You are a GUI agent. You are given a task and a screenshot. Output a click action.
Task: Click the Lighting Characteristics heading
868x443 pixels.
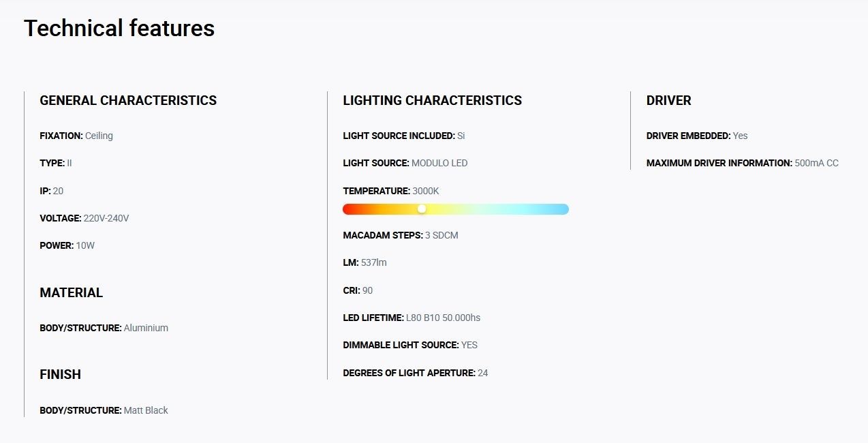433,100
